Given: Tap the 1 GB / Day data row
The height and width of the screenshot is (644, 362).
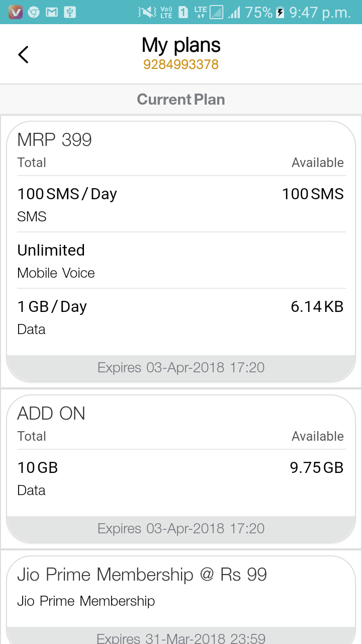Looking at the screenshot, I should coord(181,317).
